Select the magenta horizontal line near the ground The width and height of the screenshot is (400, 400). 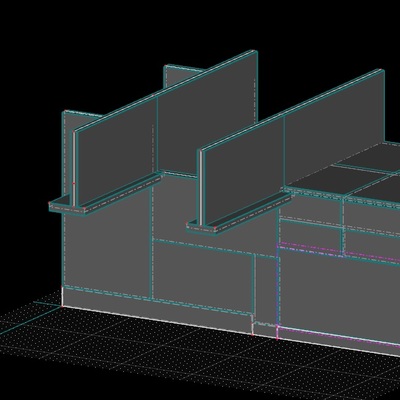coord(337,334)
